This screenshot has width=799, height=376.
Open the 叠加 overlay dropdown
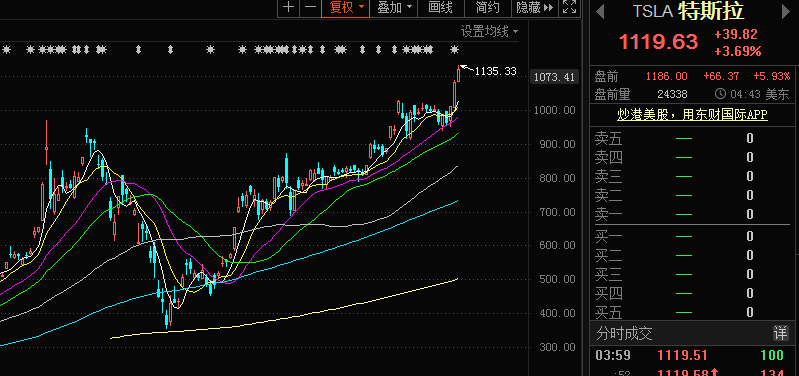pyautogui.click(x=394, y=8)
